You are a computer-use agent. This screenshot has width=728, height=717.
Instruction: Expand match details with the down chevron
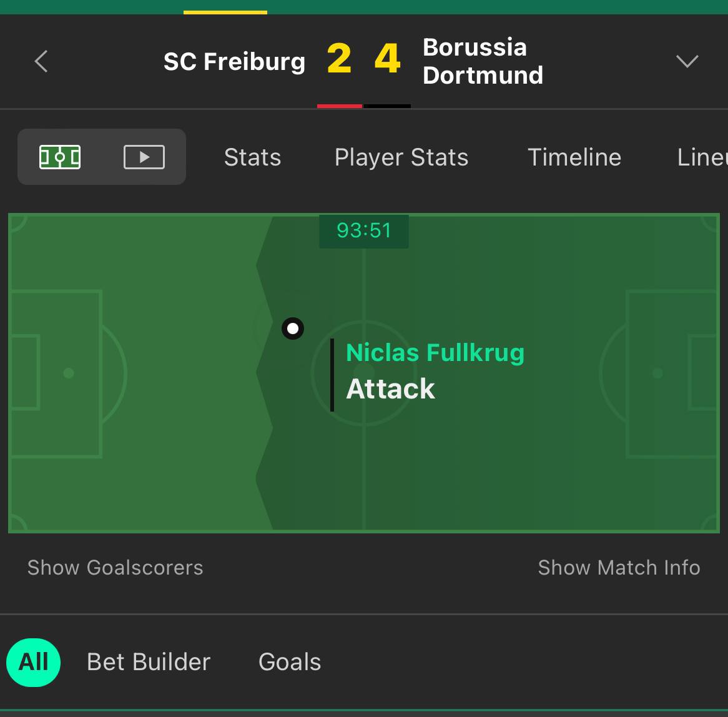pyautogui.click(x=687, y=61)
